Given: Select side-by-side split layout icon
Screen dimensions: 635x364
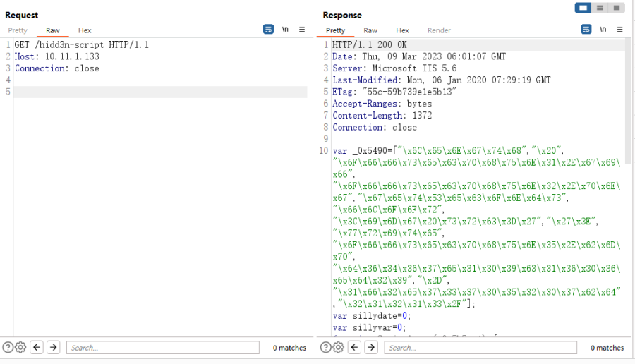Looking at the screenshot, I should [583, 8].
